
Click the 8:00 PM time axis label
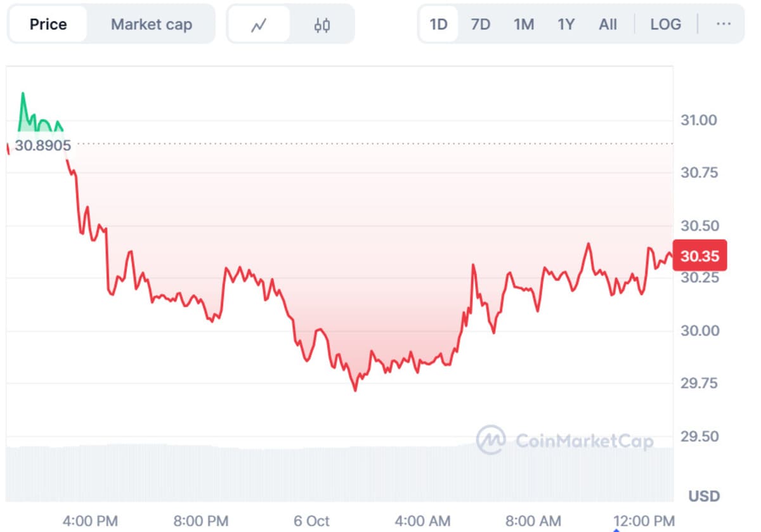[x=201, y=521]
